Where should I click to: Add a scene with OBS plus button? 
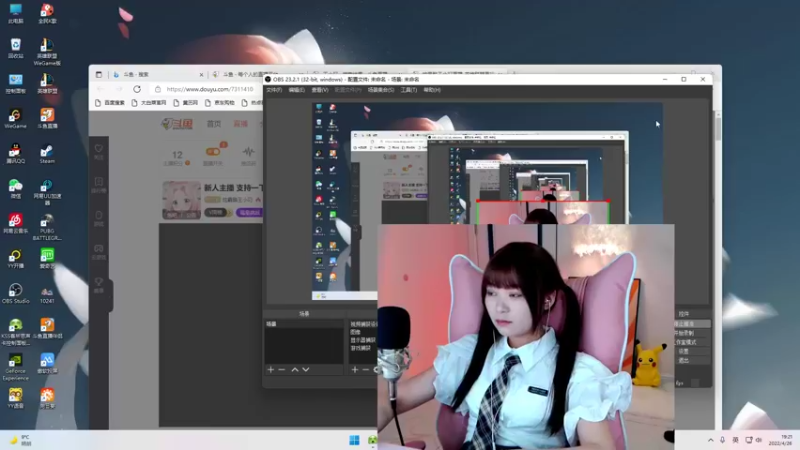point(270,369)
